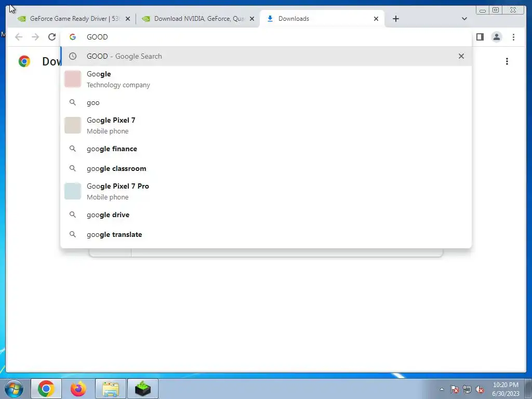Choose the google drive suggestion

pyautogui.click(x=266, y=215)
